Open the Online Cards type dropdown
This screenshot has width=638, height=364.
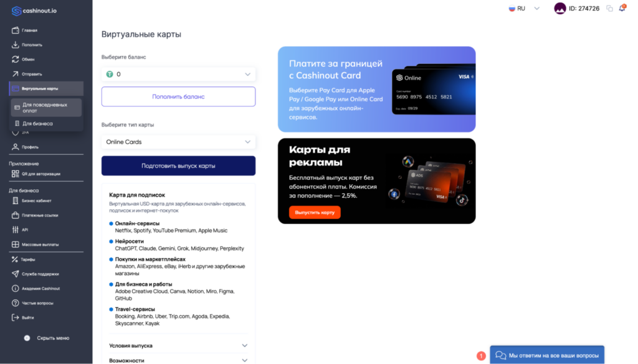178,142
